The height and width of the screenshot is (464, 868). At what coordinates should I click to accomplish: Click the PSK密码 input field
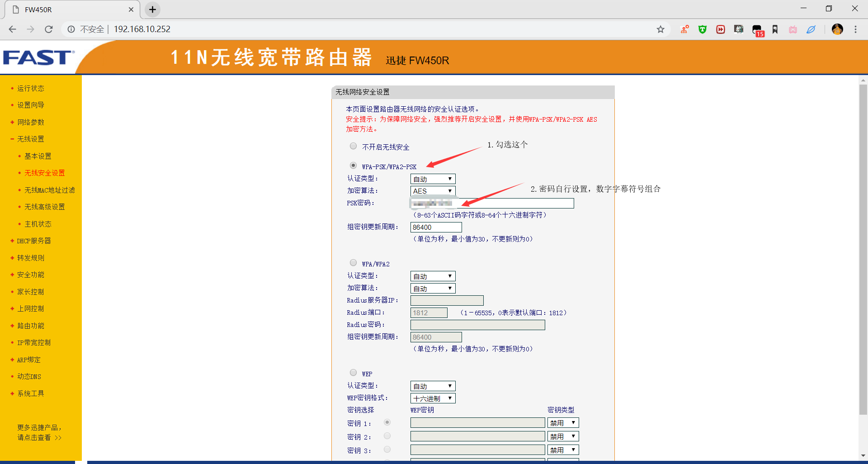point(492,203)
